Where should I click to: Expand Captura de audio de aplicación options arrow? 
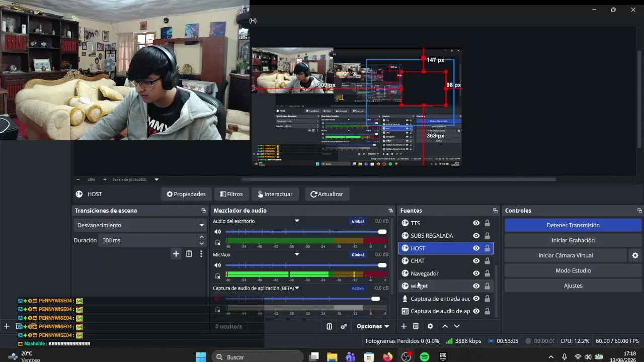pyautogui.click(x=297, y=288)
